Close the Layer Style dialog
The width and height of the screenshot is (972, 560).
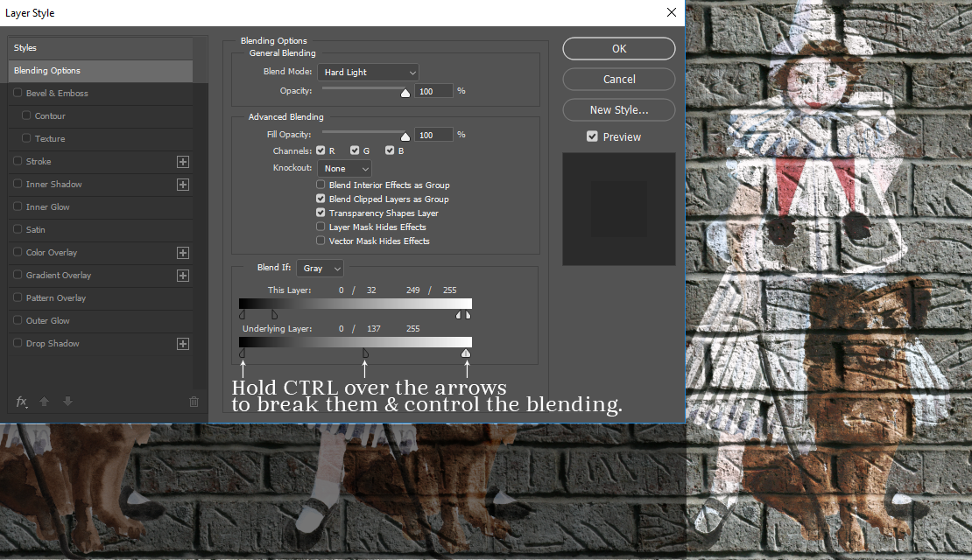pyautogui.click(x=672, y=12)
